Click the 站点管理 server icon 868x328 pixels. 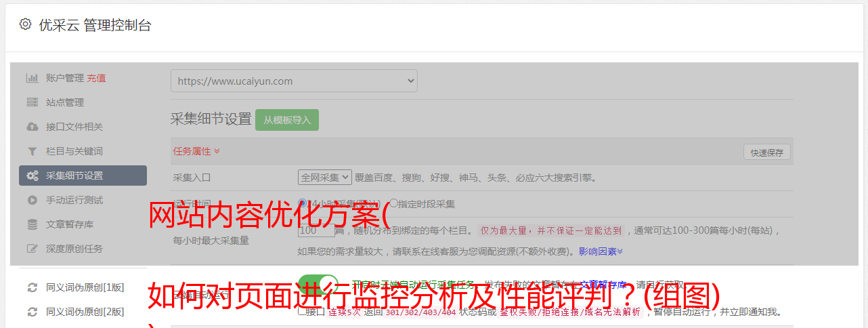pos(32,102)
